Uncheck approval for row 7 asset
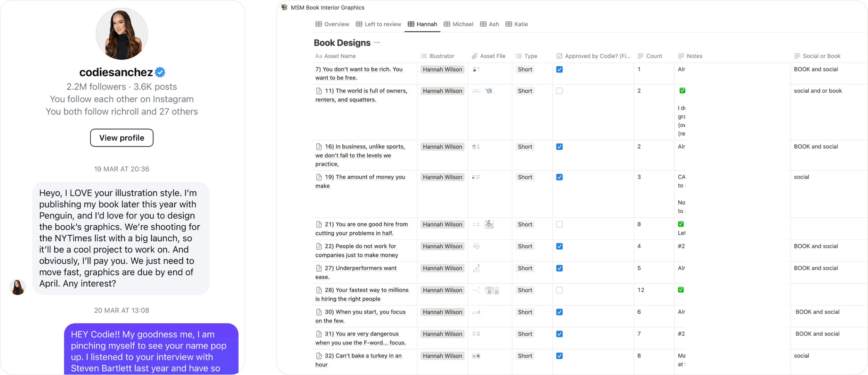 coord(559,69)
